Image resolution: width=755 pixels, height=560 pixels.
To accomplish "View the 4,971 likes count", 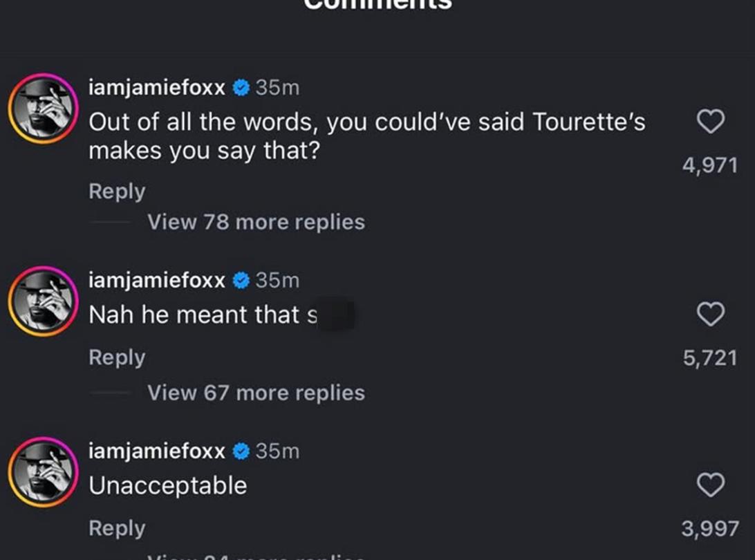I will pos(710,166).
